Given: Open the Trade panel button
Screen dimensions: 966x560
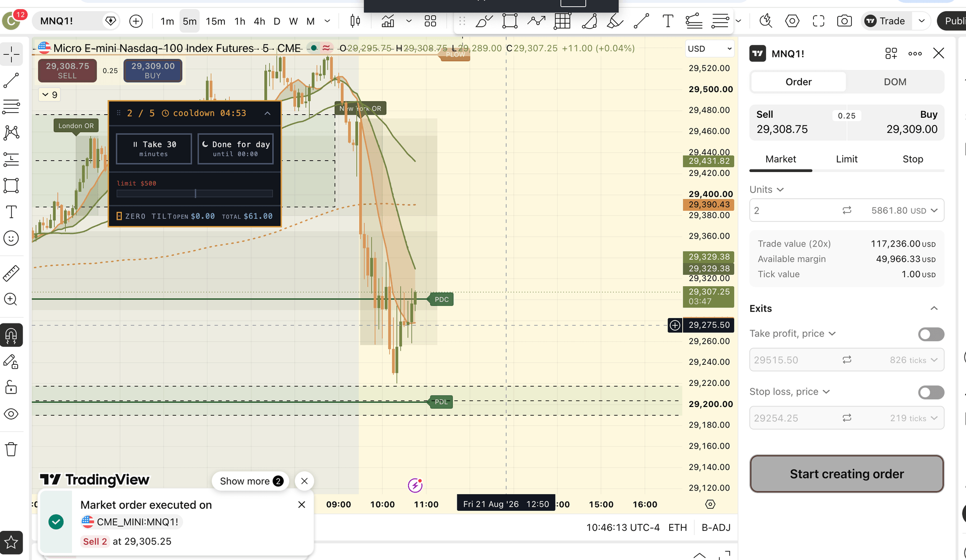Looking at the screenshot, I should pos(885,21).
